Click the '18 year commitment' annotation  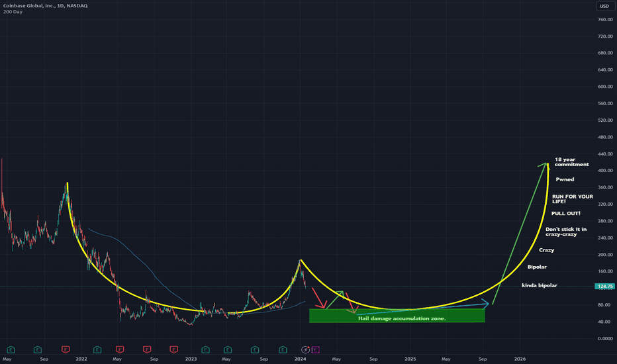(572, 161)
